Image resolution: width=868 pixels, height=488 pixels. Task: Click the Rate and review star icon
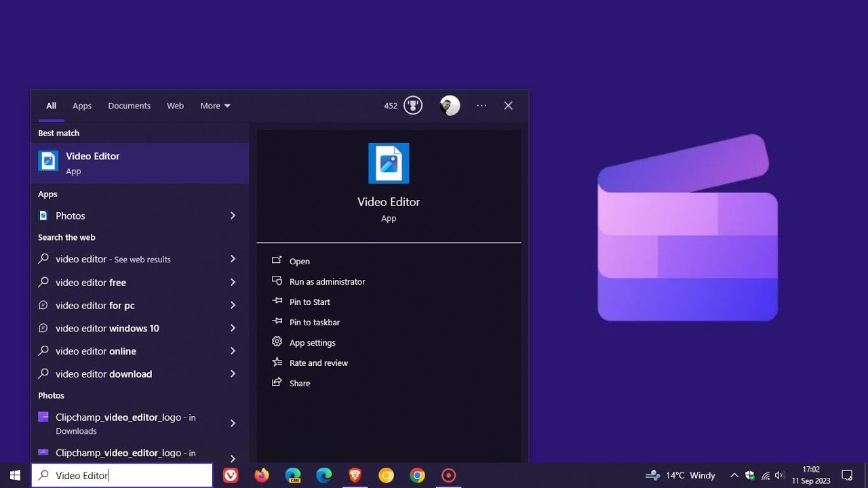[277, 363]
